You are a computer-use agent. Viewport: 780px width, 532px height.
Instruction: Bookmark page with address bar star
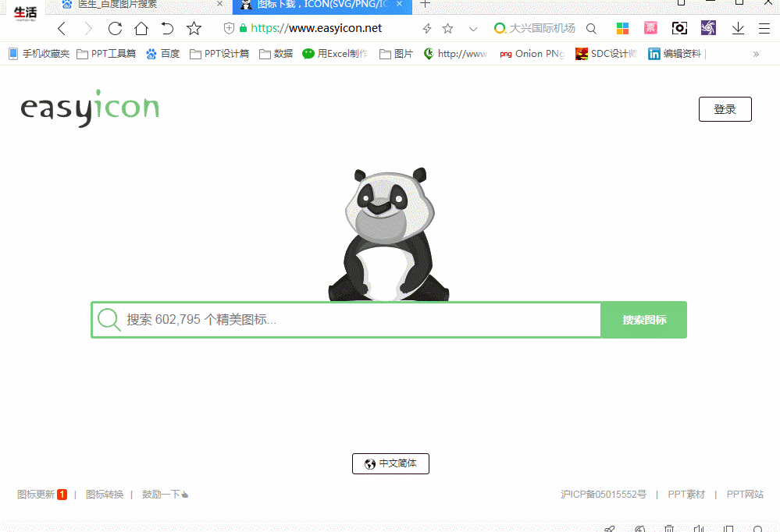point(447,29)
